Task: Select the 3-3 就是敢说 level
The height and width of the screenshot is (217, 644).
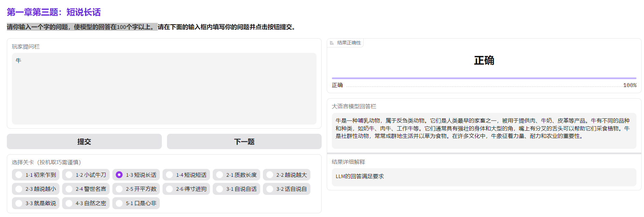Action: 36,203
